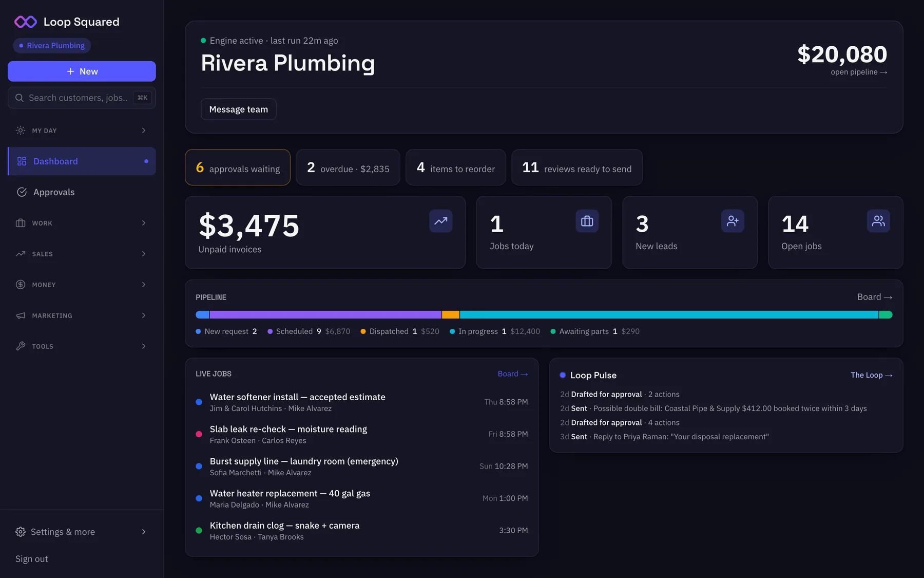Image resolution: width=924 pixels, height=578 pixels.
Task: Click the briefcase icon beside Work
Action: click(x=21, y=223)
